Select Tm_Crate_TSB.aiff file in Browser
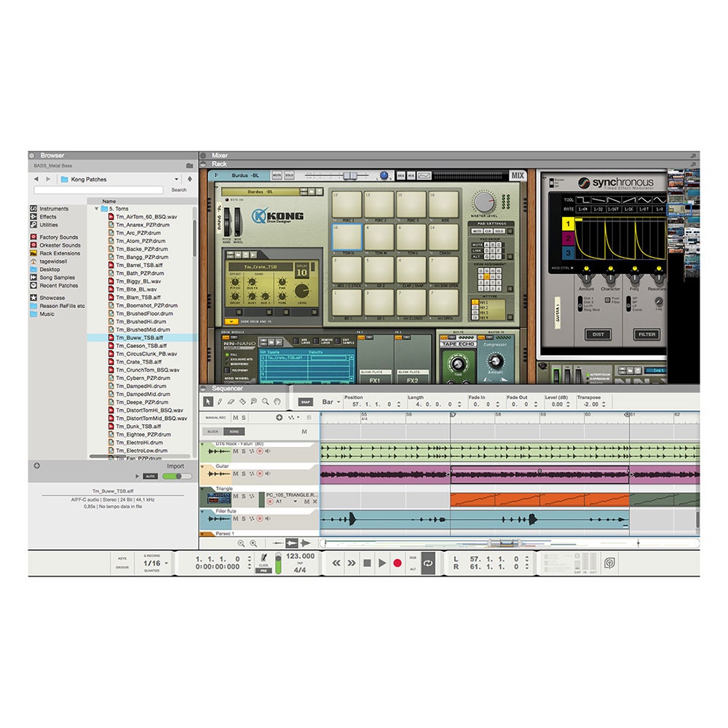Screen dimensions: 728x728 [x=138, y=362]
